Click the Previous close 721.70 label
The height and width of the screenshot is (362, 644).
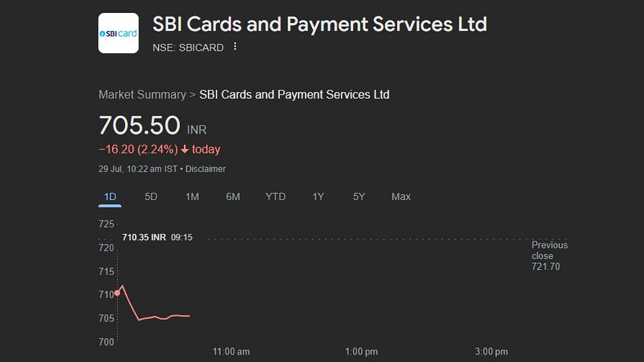pos(549,256)
